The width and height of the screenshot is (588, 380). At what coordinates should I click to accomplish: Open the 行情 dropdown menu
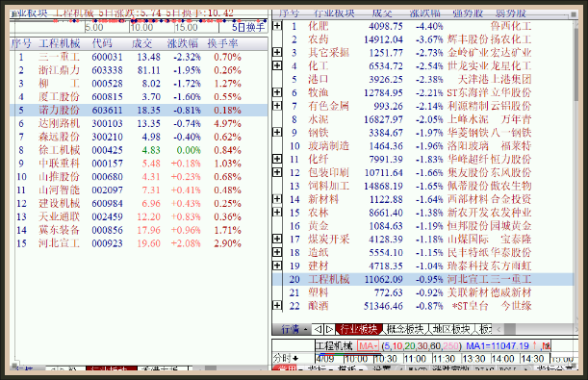pyautogui.click(x=294, y=329)
